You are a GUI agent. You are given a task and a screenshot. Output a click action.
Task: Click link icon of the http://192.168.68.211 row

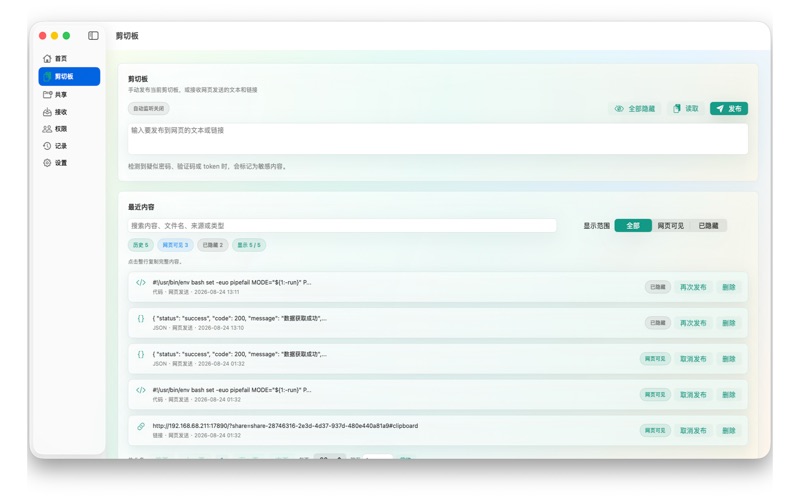(141, 426)
